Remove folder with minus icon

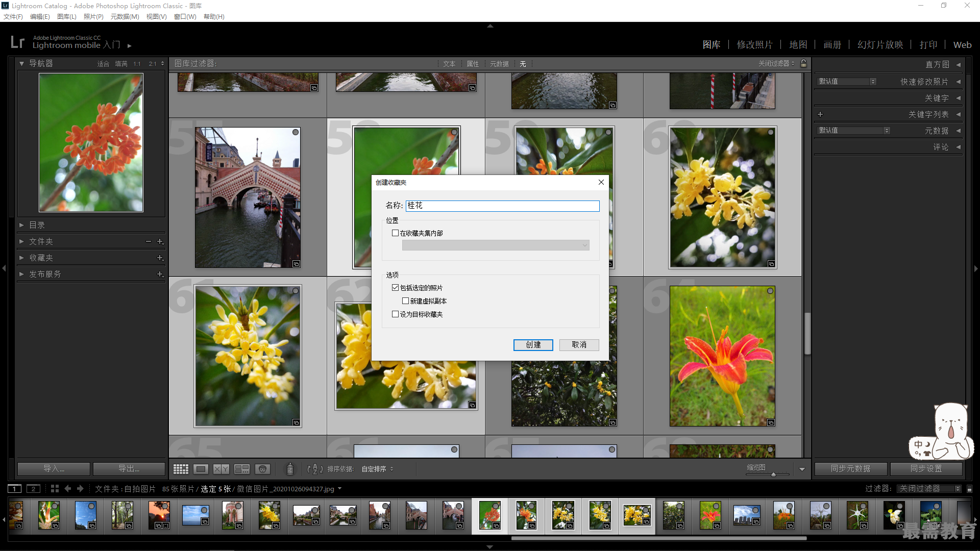click(149, 241)
